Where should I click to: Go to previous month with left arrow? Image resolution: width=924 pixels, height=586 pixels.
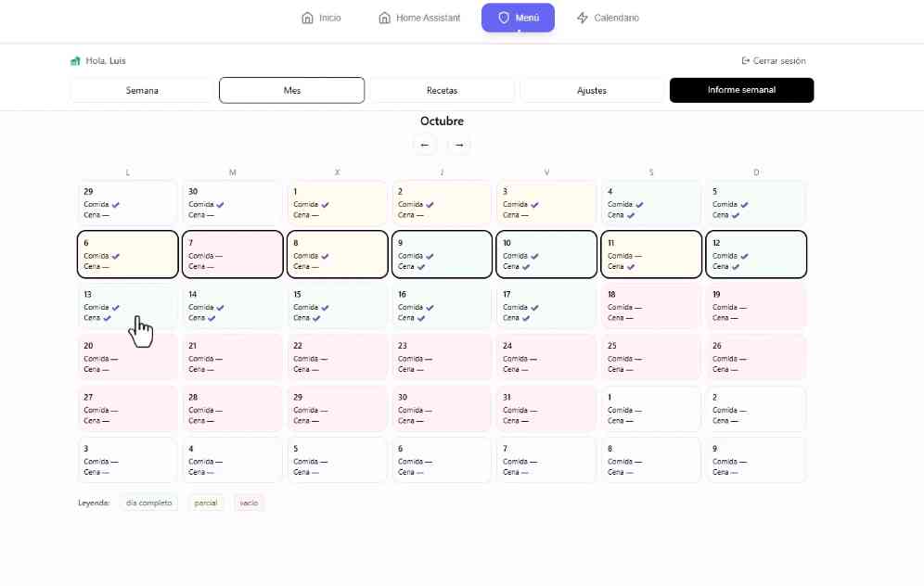425,145
